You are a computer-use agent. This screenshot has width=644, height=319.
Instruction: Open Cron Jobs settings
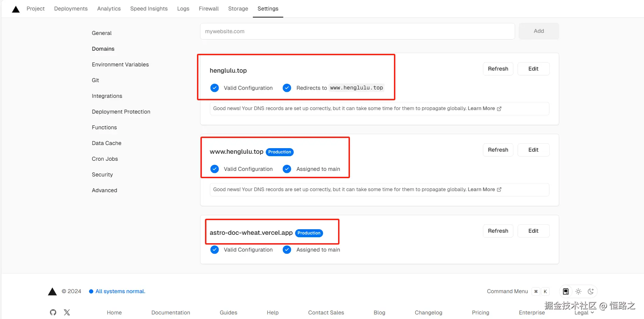pyautogui.click(x=105, y=159)
